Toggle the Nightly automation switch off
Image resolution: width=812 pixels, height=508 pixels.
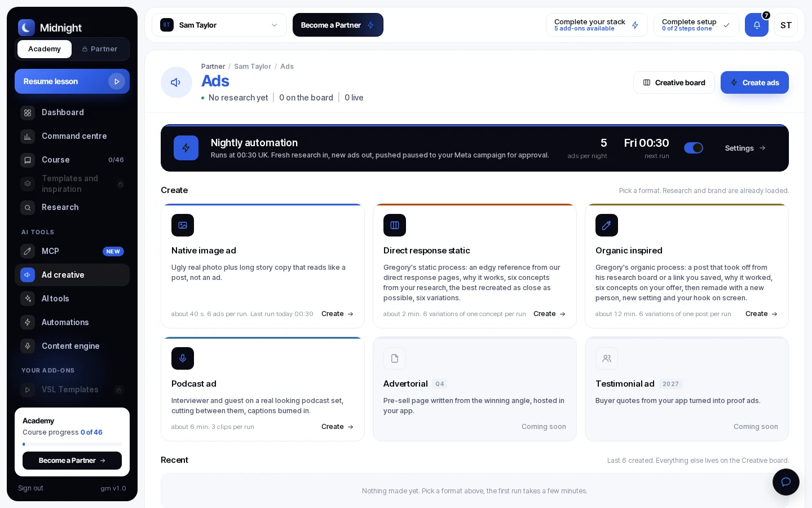(694, 148)
